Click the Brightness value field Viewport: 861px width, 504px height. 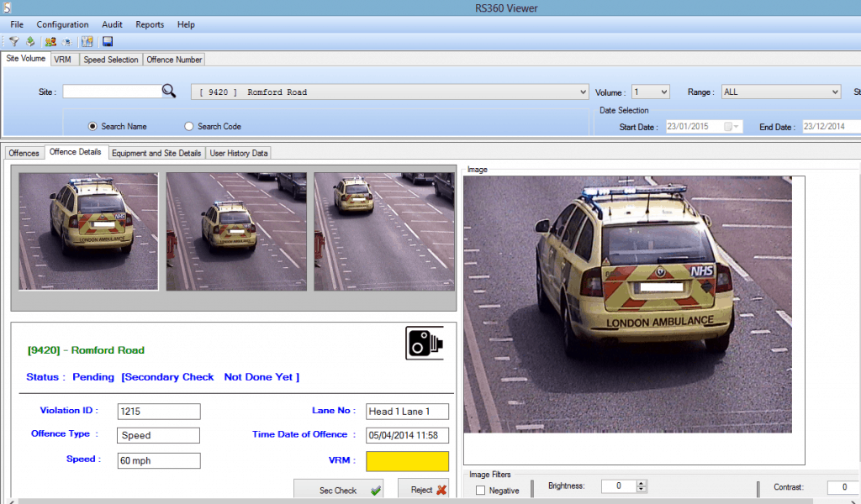[x=619, y=486]
